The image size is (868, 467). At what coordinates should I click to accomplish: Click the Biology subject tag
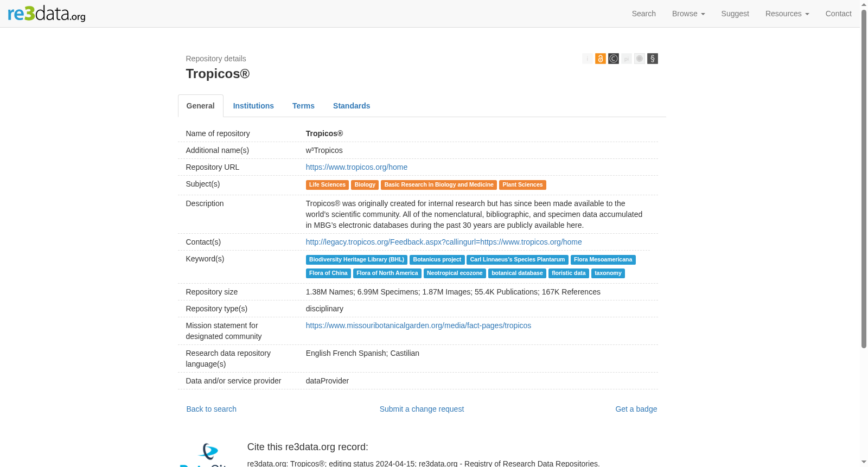pos(365,185)
